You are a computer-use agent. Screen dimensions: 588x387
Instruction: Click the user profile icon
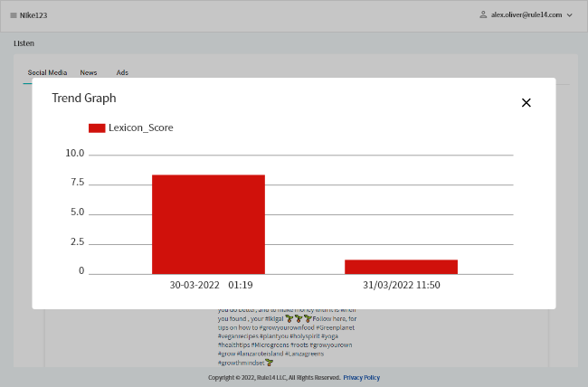(484, 15)
